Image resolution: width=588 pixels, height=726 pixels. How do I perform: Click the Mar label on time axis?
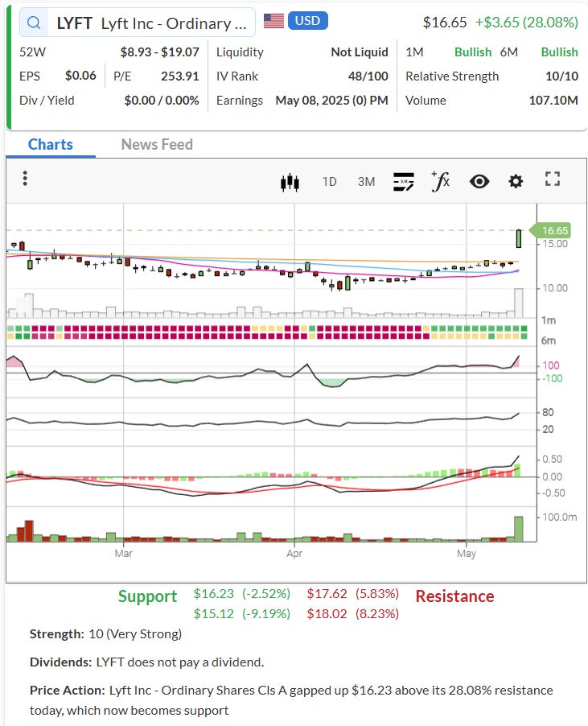(124, 553)
